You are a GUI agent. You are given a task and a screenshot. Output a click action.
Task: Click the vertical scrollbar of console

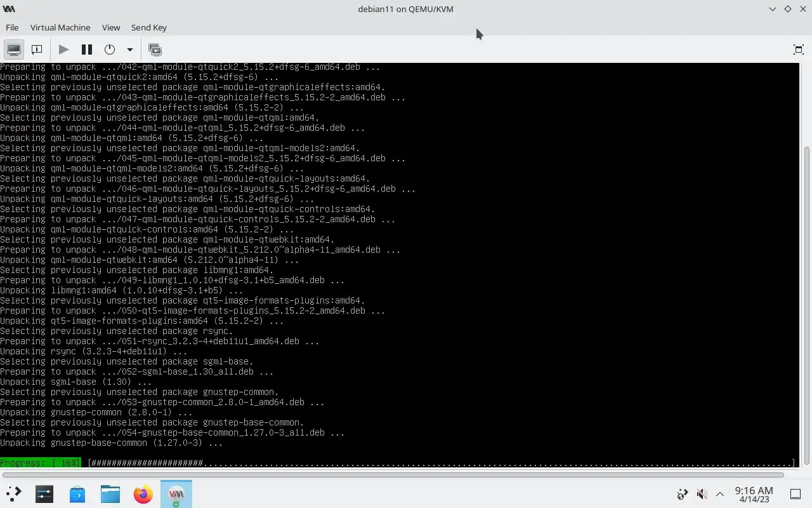tap(807, 305)
